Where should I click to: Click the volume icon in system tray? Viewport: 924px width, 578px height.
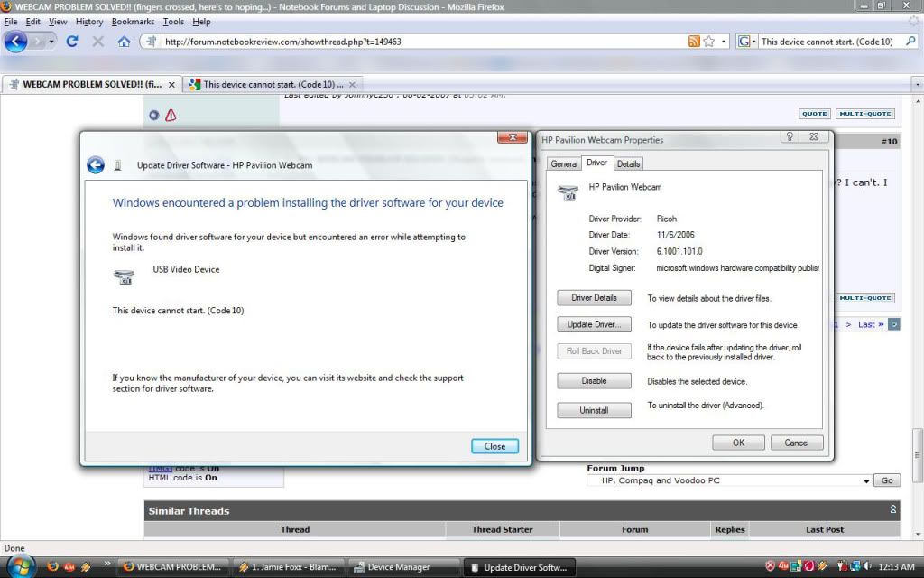(868, 567)
